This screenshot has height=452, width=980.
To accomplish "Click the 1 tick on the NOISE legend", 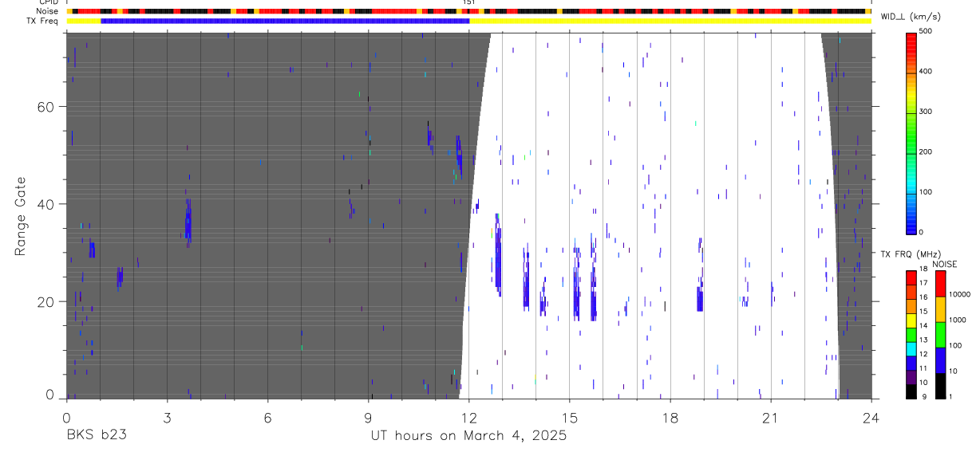I will pos(950,396).
